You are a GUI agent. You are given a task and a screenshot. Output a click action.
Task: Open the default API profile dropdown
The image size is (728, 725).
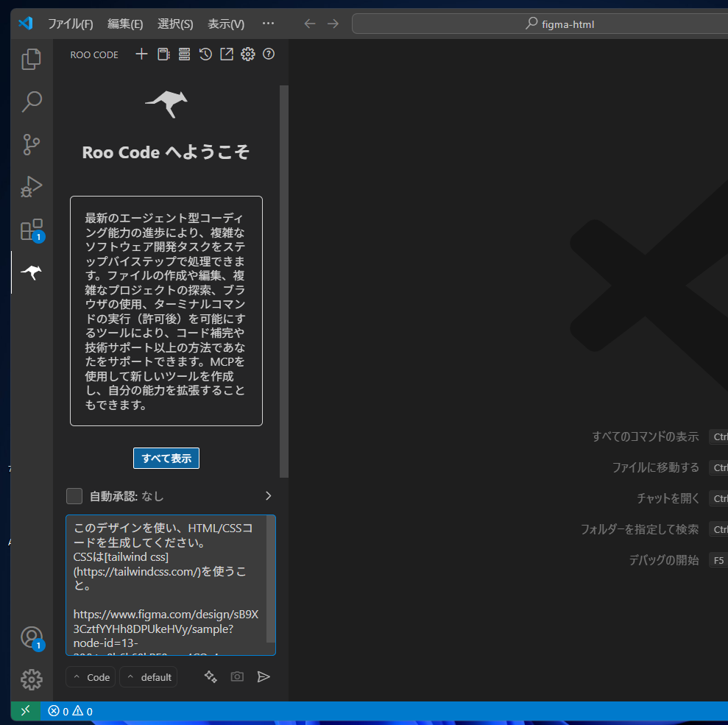click(x=149, y=677)
